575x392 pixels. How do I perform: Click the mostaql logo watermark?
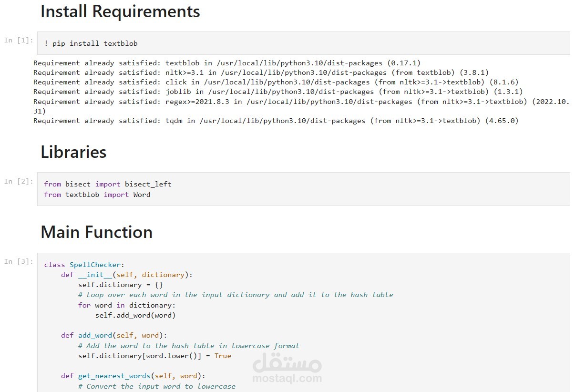click(x=287, y=364)
